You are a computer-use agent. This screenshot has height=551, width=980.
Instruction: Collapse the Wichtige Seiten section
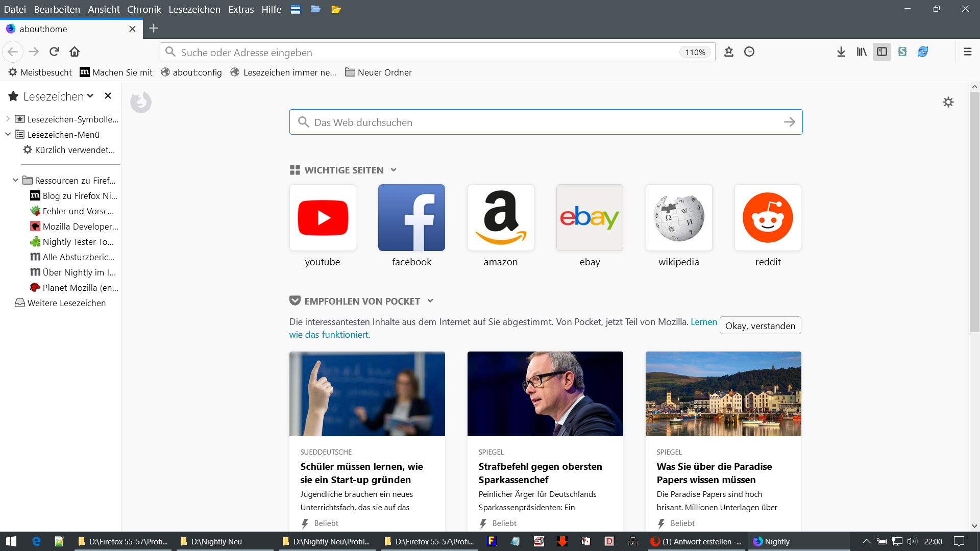pyautogui.click(x=394, y=170)
